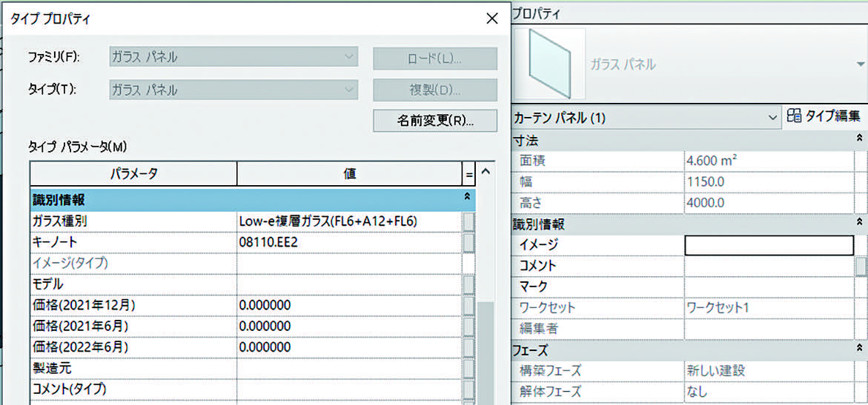The width and height of the screenshot is (868, 405).
Task: Click the 値 column header
Action: pos(350,174)
